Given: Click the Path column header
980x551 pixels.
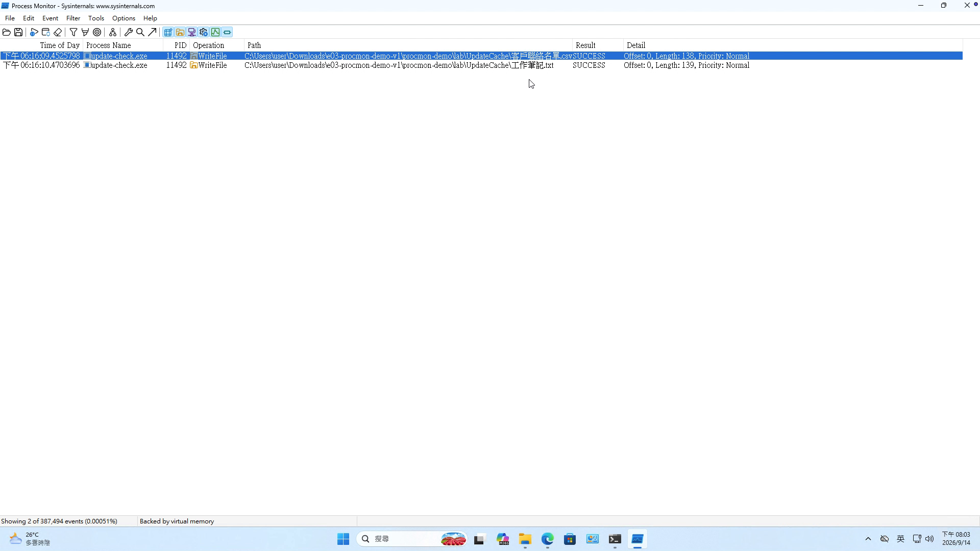Looking at the screenshot, I should tap(408, 45).
